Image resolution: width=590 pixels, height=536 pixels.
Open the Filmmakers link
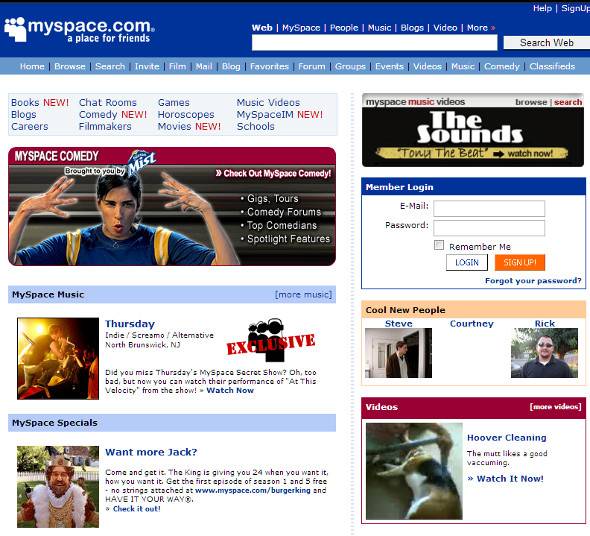point(105,126)
